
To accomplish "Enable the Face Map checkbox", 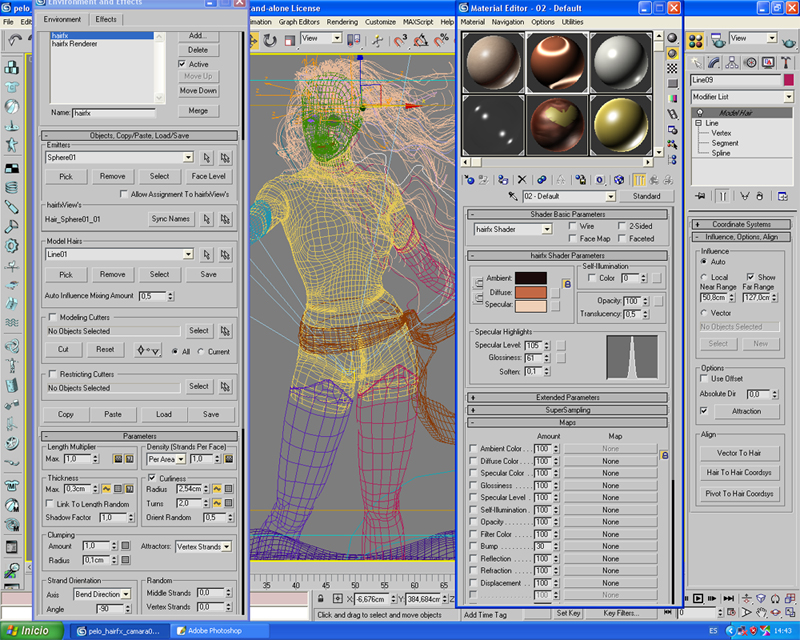I will [572, 238].
